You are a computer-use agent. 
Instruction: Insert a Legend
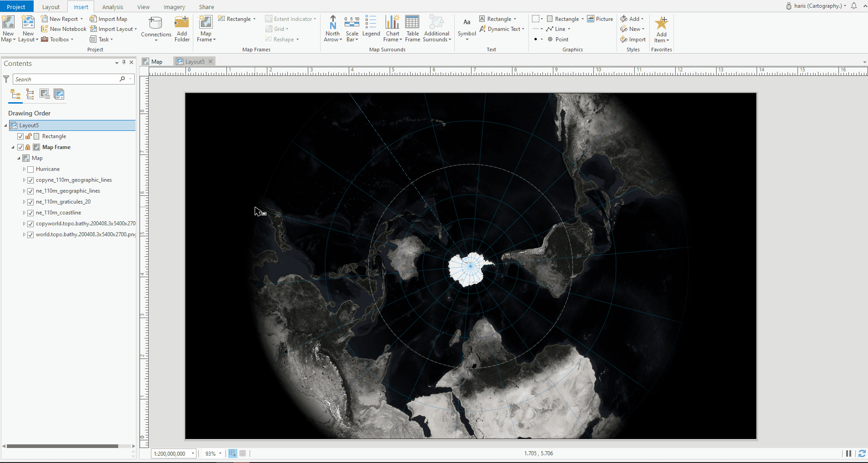point(371,26)
